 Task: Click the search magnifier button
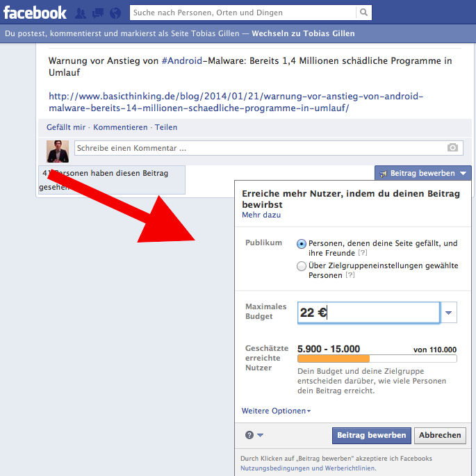pyautogui.click(x=363, y=13)
